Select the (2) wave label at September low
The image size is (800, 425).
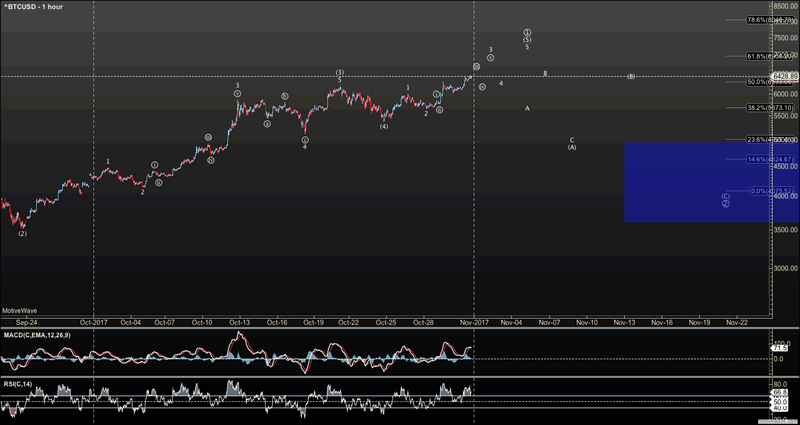click(x=22, y=233)
